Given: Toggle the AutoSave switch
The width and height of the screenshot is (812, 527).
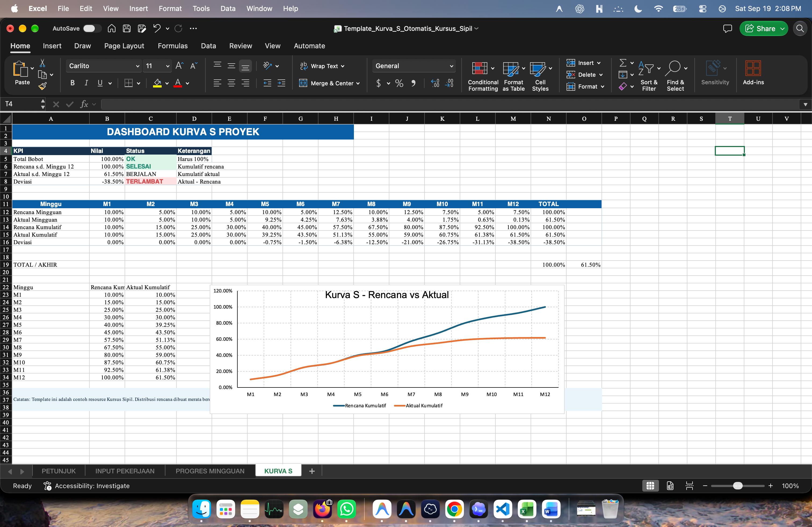Looking at the screenshot, I should coord(92,29).
